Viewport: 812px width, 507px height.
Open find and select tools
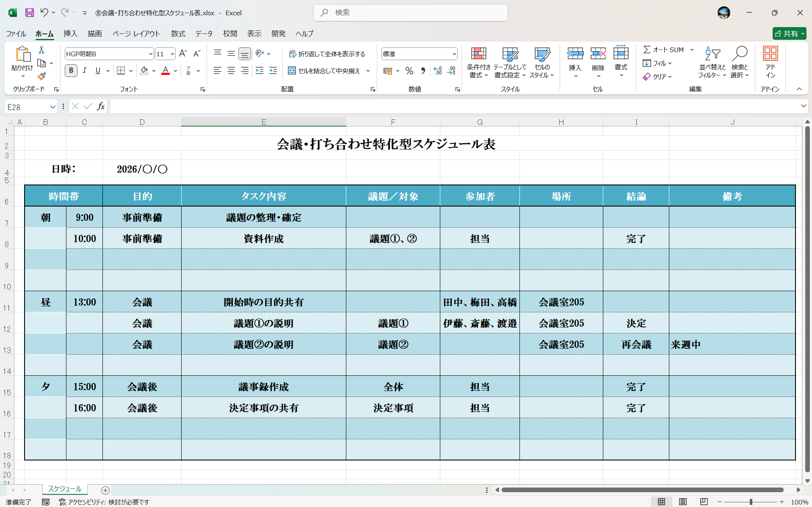pos(740,62)
